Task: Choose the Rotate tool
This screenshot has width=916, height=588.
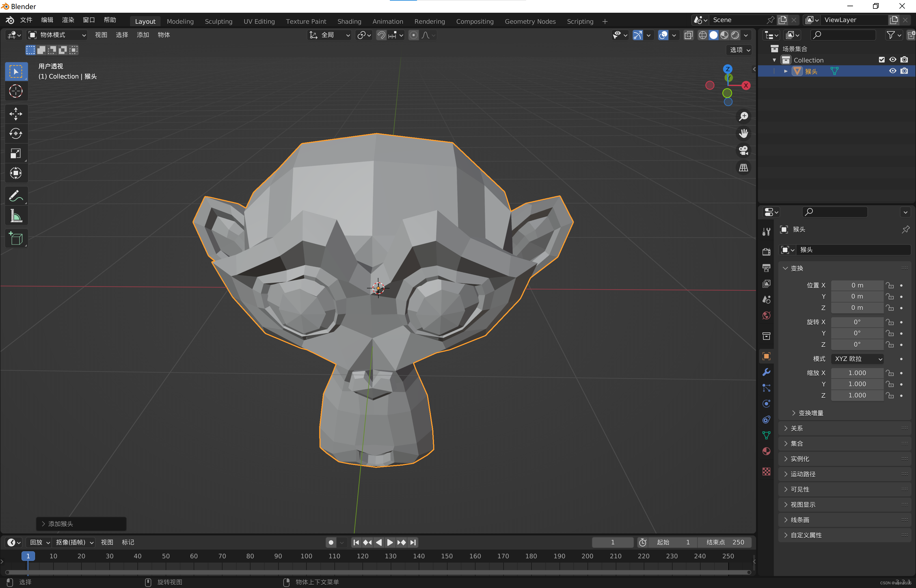Action: (16, 134)
